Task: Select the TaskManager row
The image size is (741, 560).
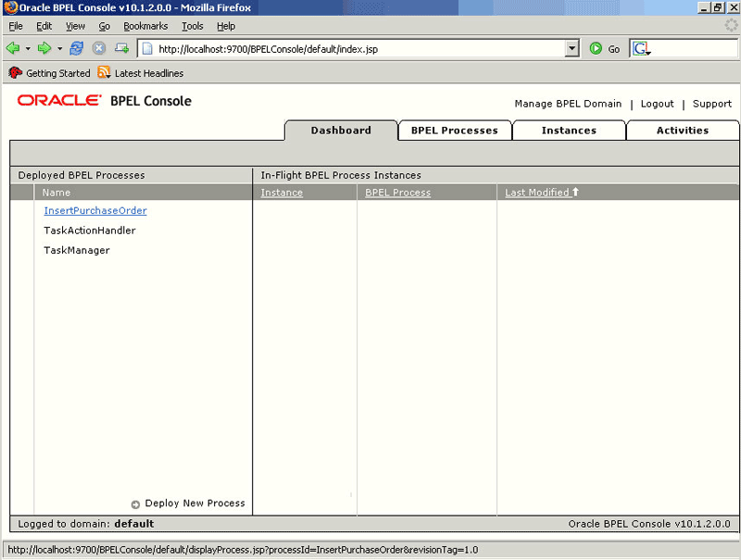Action: pos(77,250)
